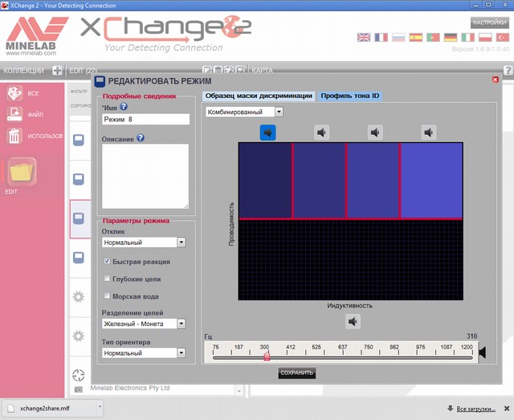This screenshot has height=420, width=514.
Task: Enable the Глубокие цели checkbox
Action: [108, 279]
